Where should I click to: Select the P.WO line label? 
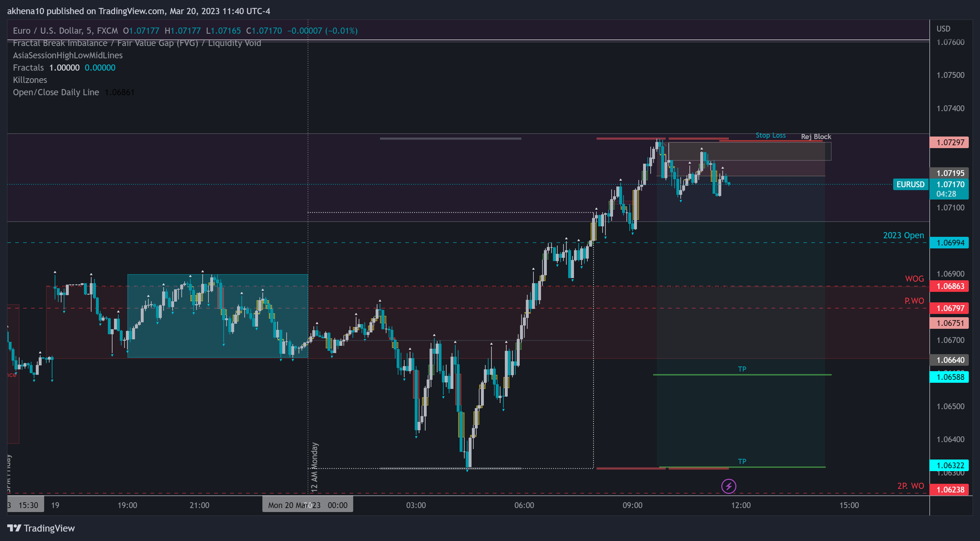point(914,301)
